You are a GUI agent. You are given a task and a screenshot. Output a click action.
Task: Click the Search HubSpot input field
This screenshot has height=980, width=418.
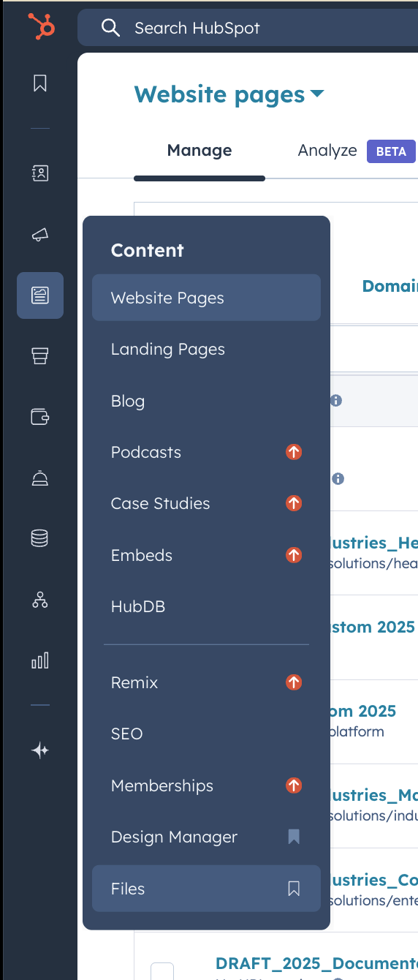248,29
